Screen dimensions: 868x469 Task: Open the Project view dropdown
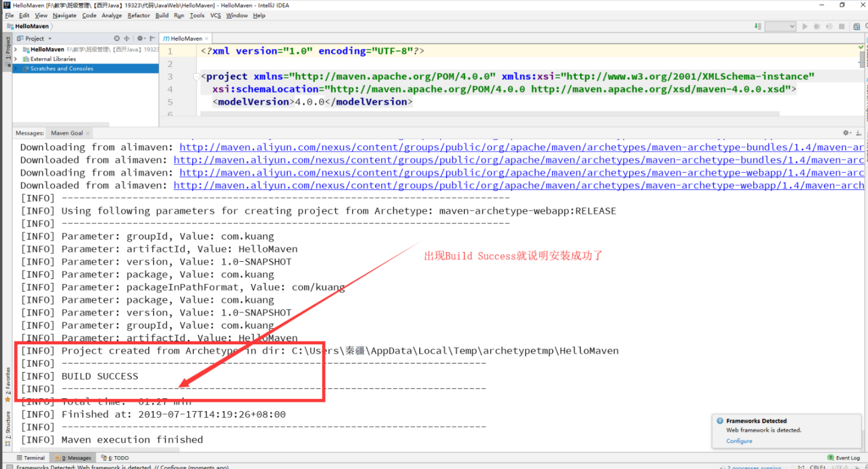[35, 38]
